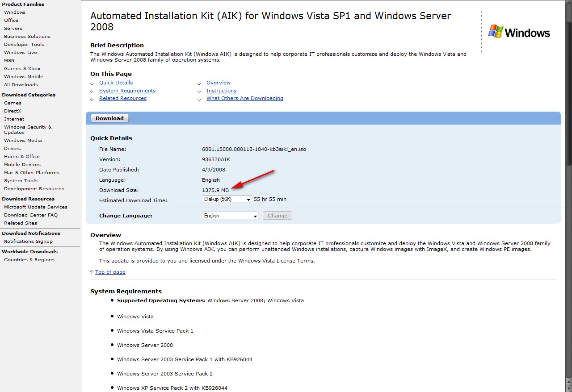Click Windows Vista Service Pack 1 list item
This screenshot has width=572, height=392.
click(x=155, y=331)
